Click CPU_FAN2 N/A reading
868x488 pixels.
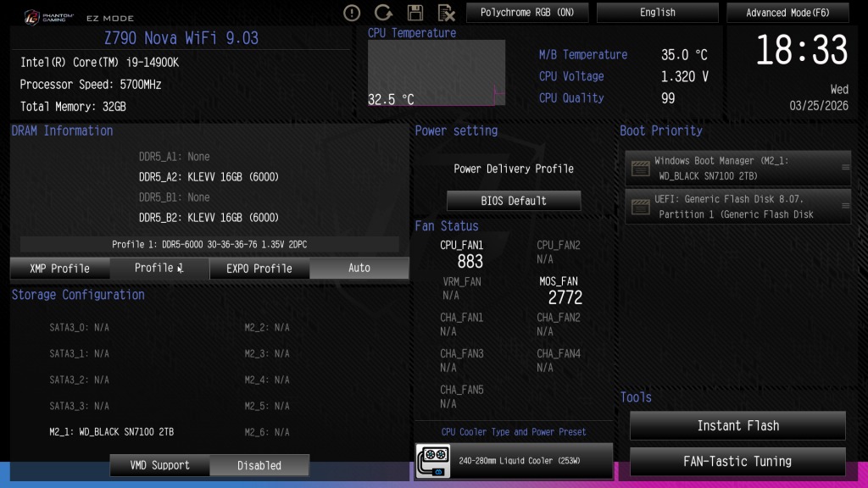click(545, 259)
